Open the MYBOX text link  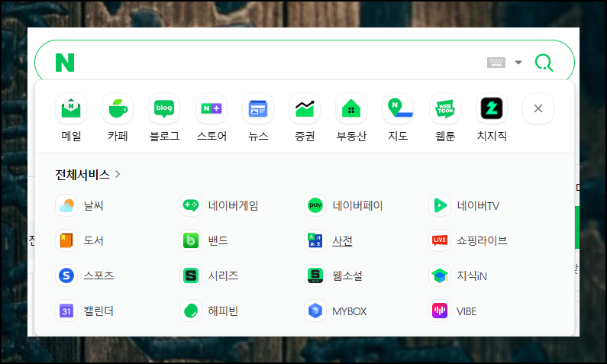click(x=350, y=311)
